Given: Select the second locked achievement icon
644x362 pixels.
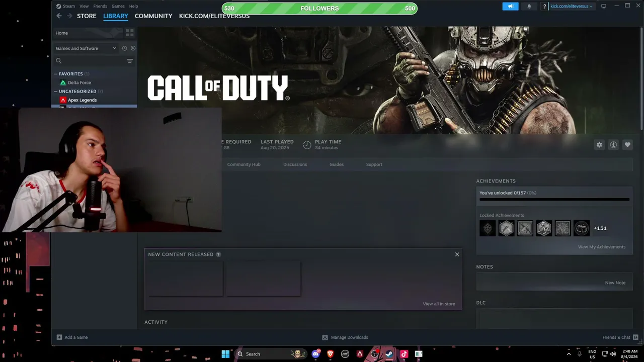Looking at the screenshot, I should coord(506,228).
